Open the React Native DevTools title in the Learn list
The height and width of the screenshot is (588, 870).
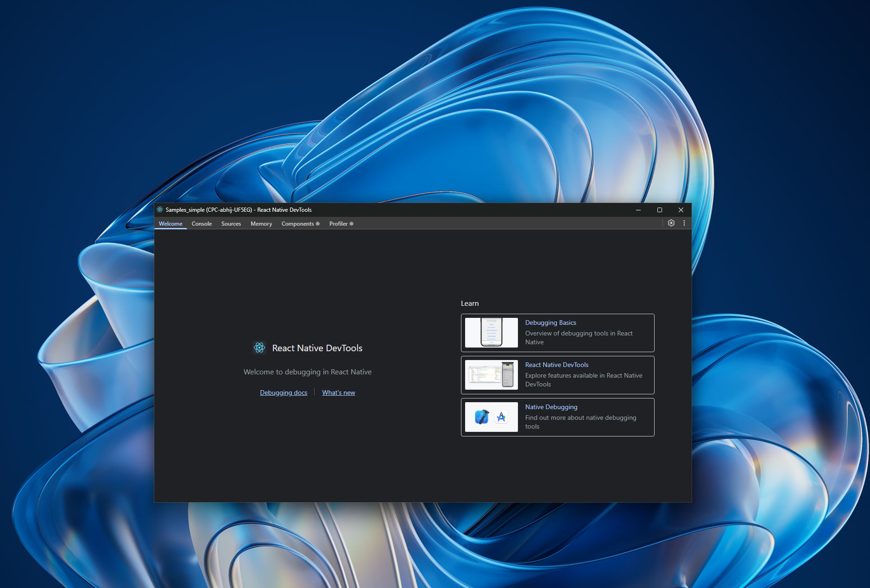point(556,365)
